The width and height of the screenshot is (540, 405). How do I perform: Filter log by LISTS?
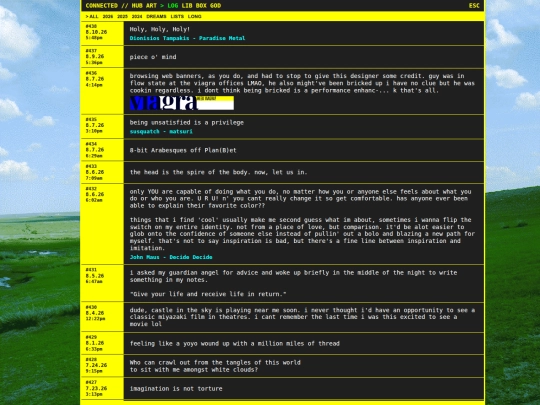[177, 16]
